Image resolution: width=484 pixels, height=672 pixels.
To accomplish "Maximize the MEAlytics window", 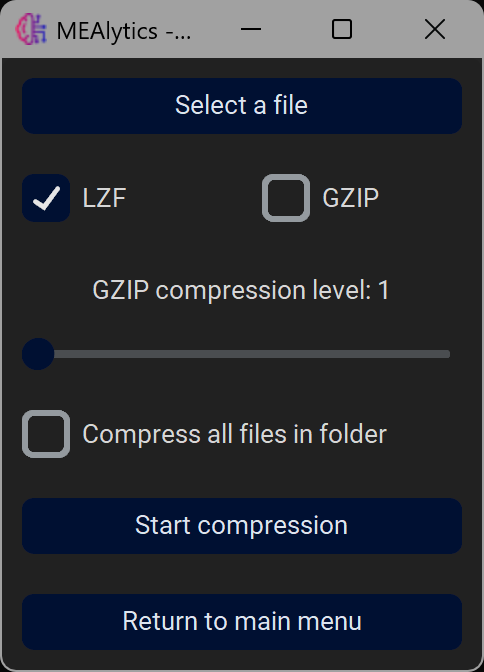I will pos(342,29).
